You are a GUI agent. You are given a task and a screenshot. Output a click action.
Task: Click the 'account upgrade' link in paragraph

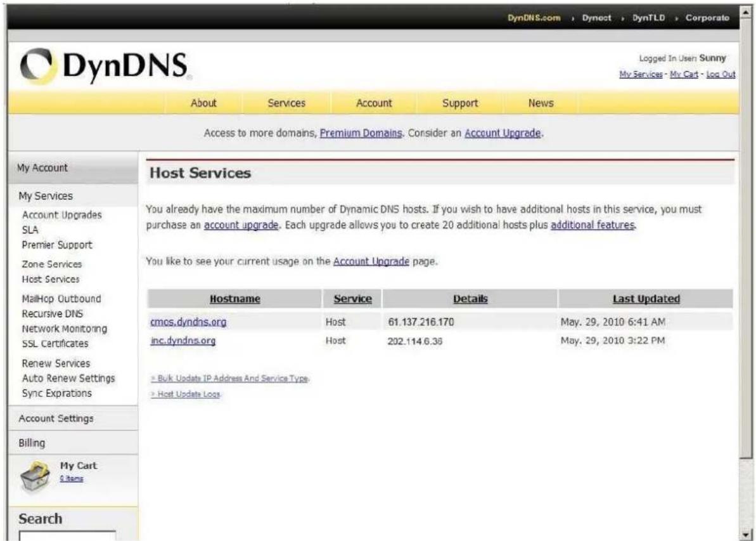click(x=241, y=225)
